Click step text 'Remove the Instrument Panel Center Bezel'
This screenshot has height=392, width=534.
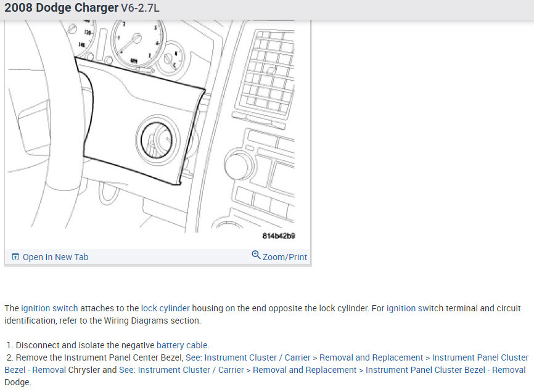pos(99,357)
